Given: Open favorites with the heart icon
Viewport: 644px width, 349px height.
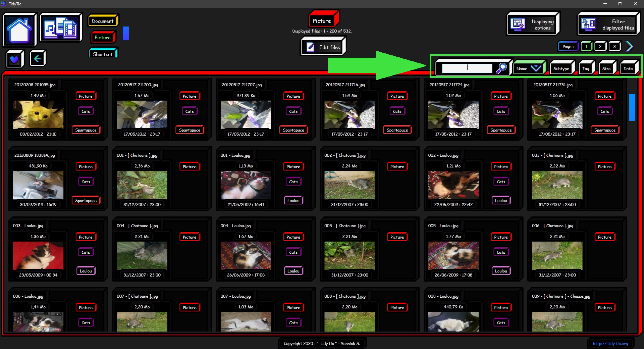Looking at the screenshot, I should tap(14, 59).
